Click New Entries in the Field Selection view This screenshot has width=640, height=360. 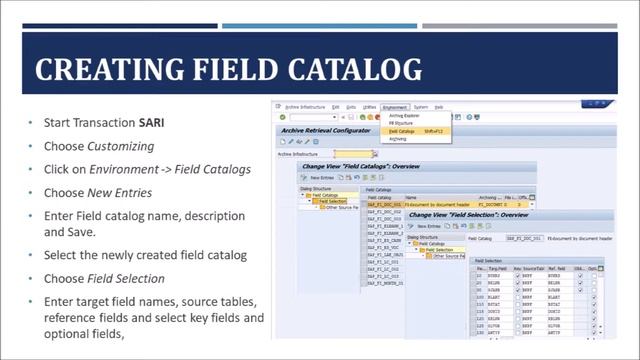pyautogui.click(x=429, y=226)
